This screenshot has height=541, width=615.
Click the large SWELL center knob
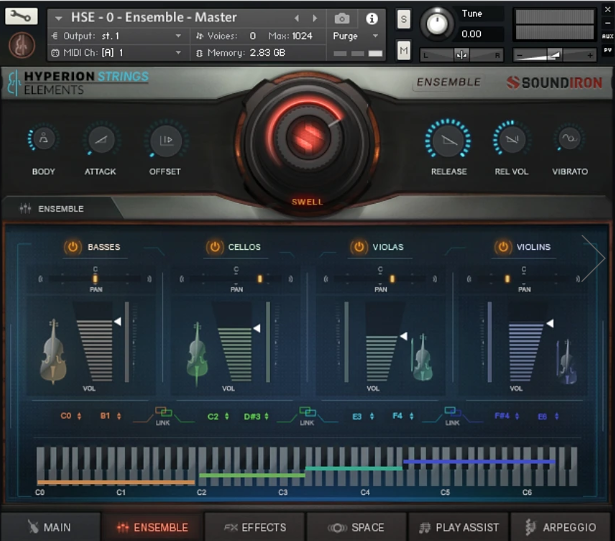307,137
